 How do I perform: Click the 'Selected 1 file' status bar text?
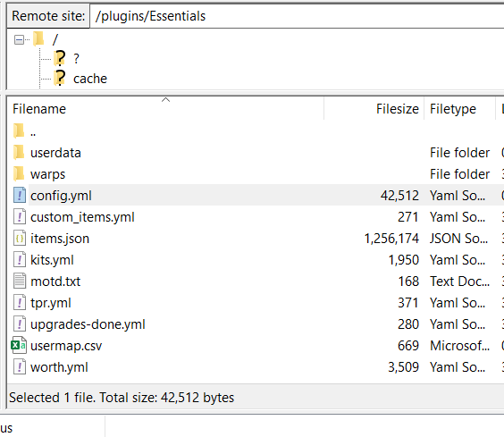pyautogui.click(x=122, y=398)
